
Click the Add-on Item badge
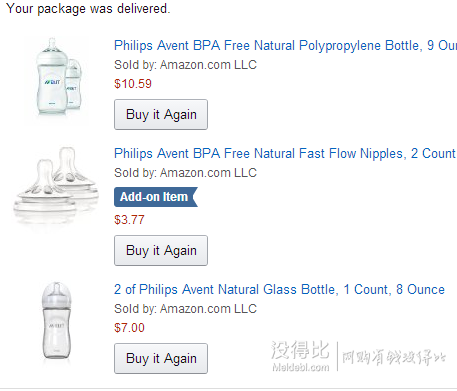pos(156,197)
